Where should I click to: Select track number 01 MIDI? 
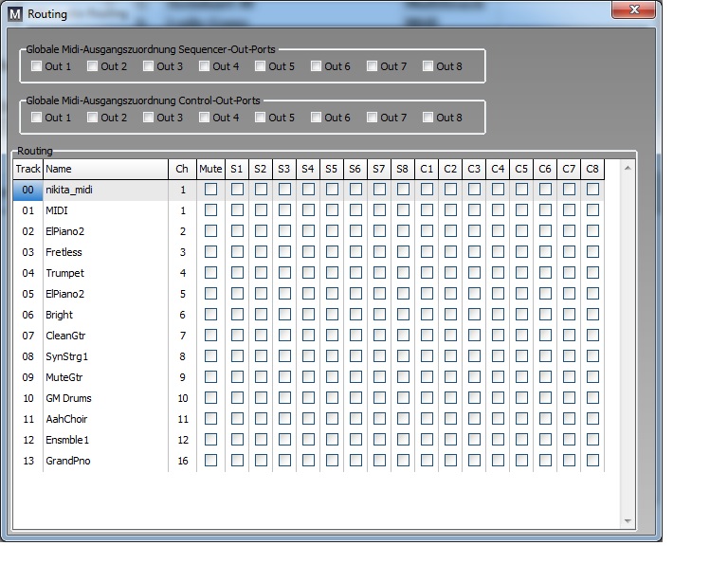(28, 210)
